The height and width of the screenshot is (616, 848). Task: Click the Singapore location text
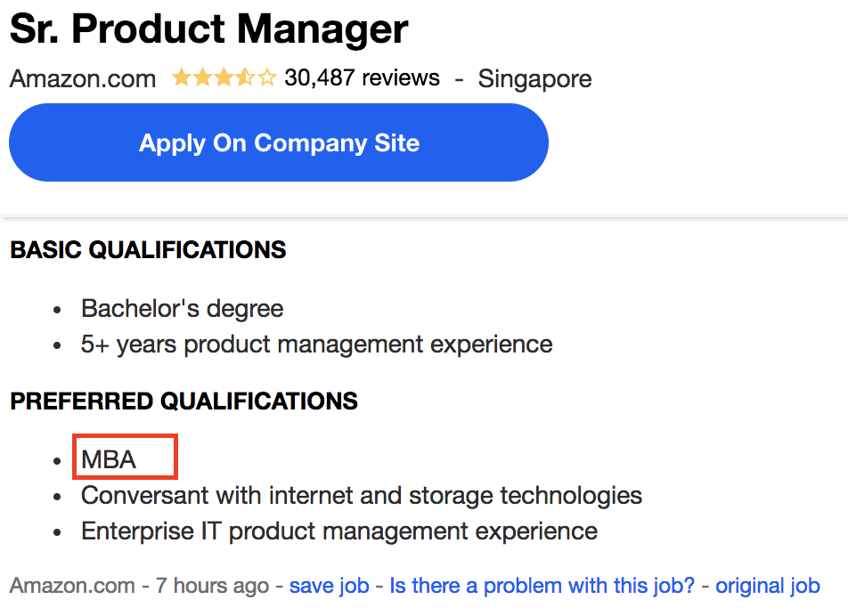(534, 78)
